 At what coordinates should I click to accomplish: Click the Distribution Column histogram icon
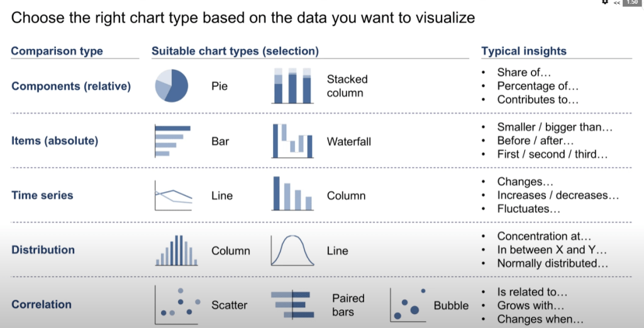(177, 250)
